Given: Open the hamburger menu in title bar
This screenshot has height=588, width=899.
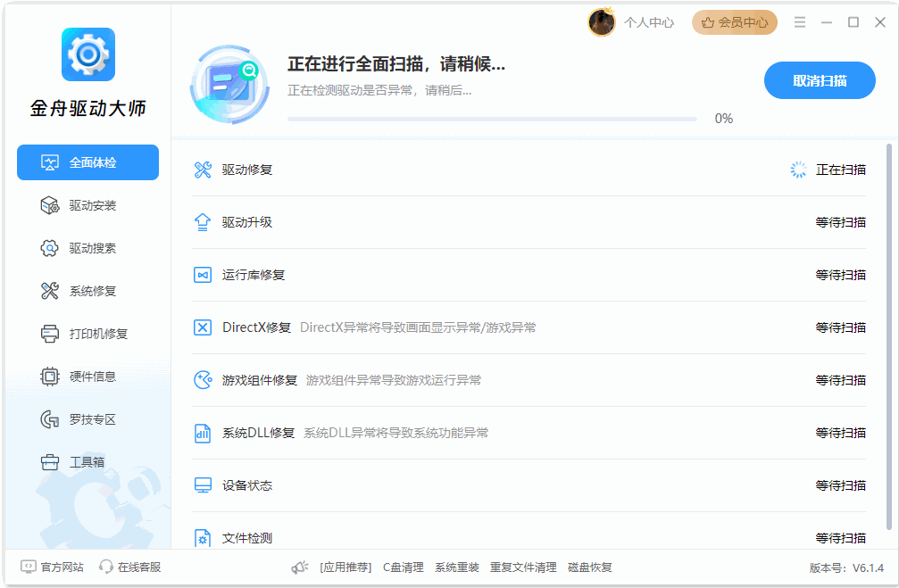Looking at the screenshot, I should point(800,22).
